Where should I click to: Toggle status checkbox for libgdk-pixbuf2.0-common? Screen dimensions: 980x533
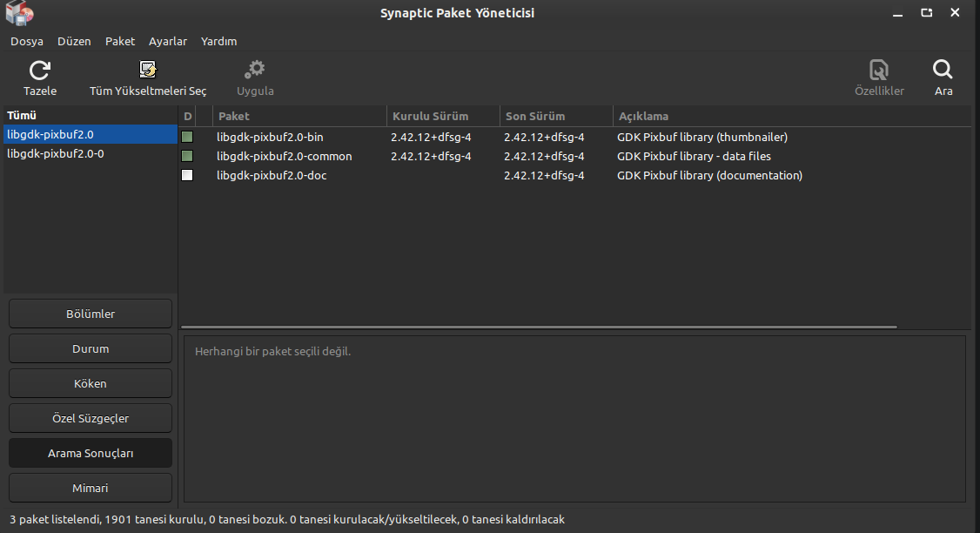tap(187, 156)
